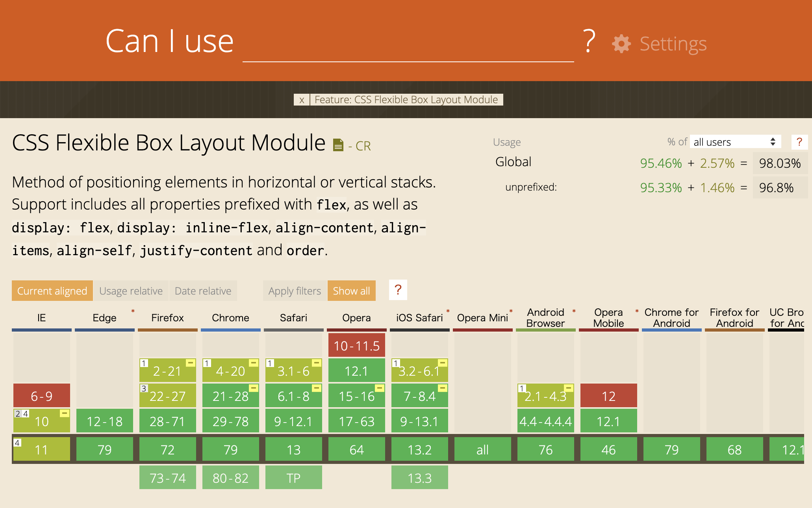Select Opera Mini 'all' cell
812x508 pixels.
(483, 449)
